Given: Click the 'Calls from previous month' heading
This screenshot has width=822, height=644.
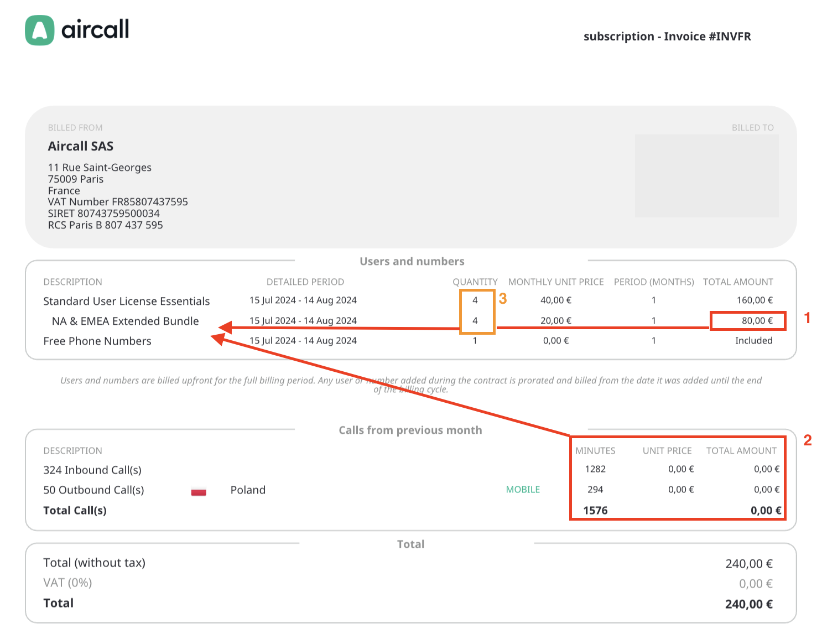Looking at the screenshot, I should pyautogui.click(x=410, y=430).
